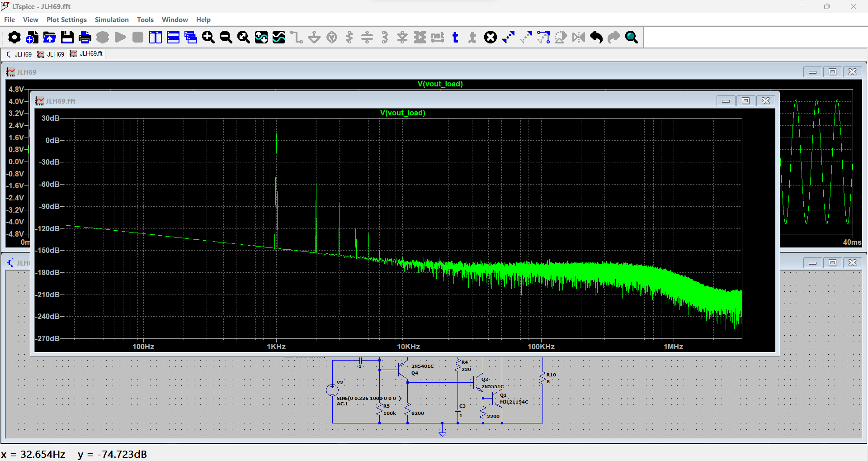Open the Simulation menu
The image size is (868, 461).
[x=112, y=20]
